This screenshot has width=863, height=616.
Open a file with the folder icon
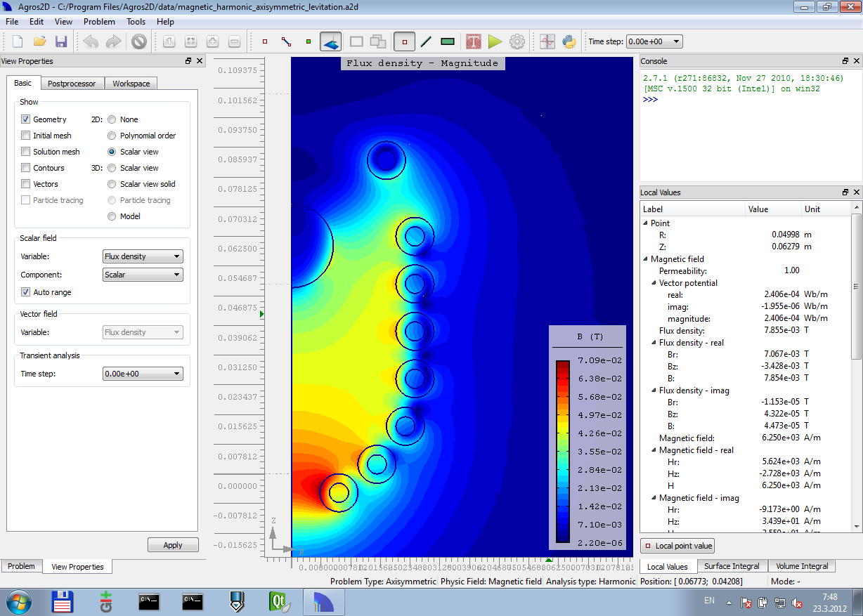click(x=39, y=42)
